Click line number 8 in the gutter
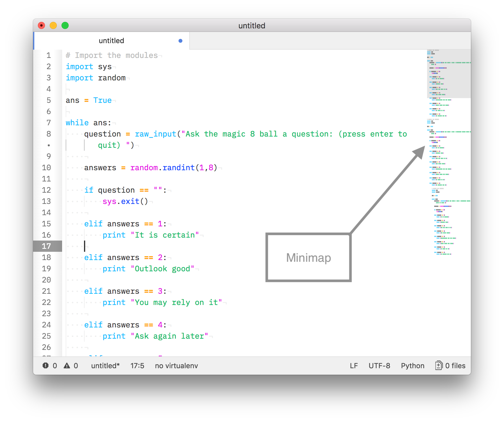The image size is (504, 422). (x=49, y=134)
